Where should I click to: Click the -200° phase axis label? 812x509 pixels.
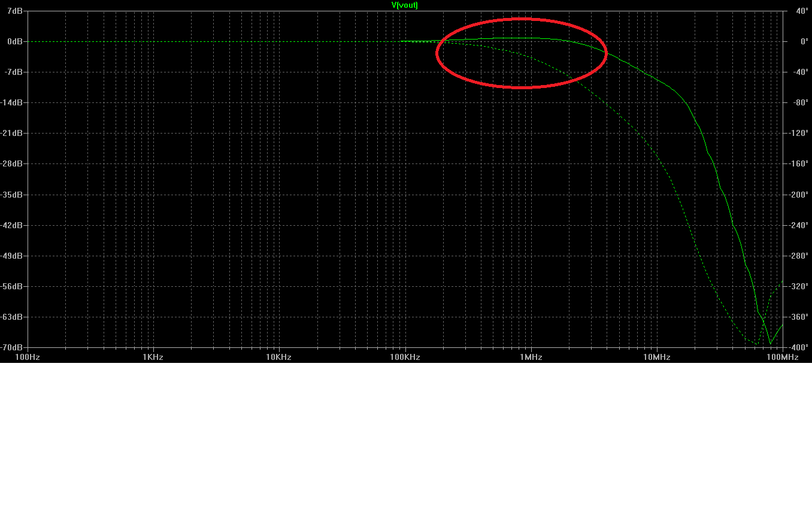point(798,195)
